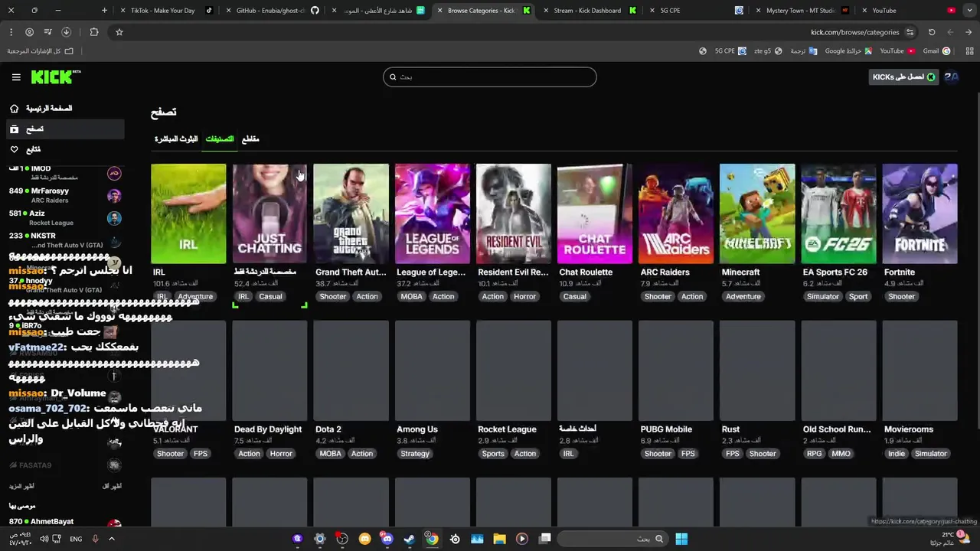This screenshot has width=980, height=551.
Task: Open the IRL category thumbnail
Action: [x=188, y=214]
